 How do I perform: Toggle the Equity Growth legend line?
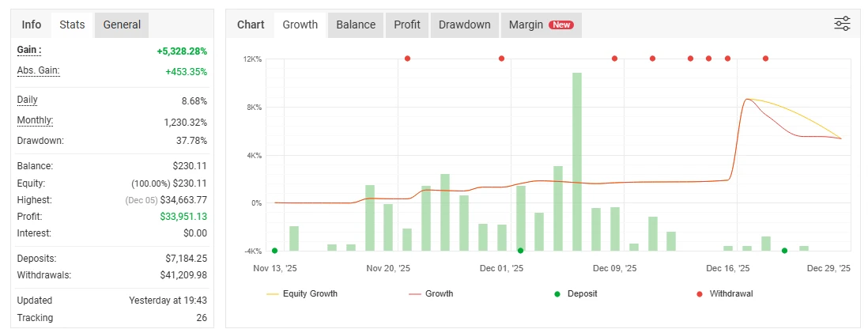pos(303,293)
